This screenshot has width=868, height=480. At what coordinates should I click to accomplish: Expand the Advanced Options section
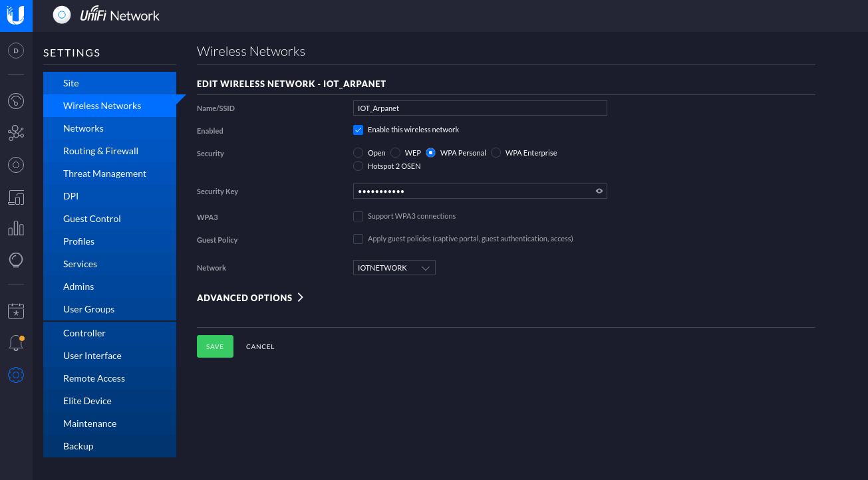point(250,297)
